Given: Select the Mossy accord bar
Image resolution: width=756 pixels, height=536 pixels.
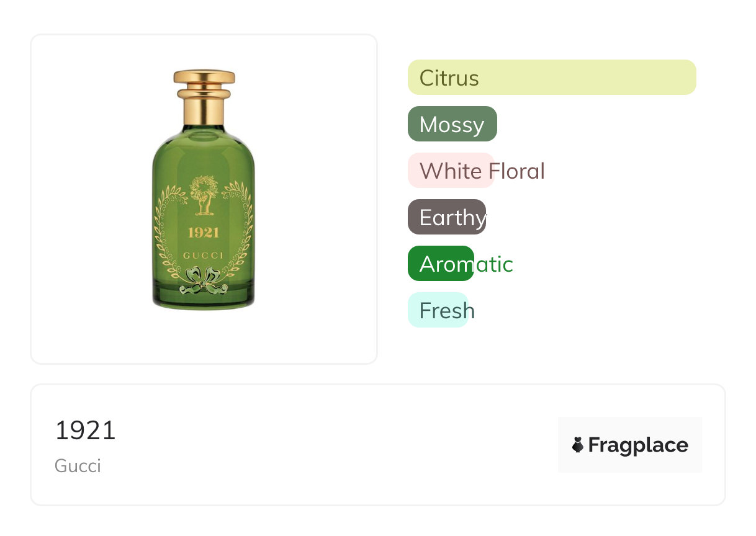Looking at the screenshot, I should tap(452, 124).
